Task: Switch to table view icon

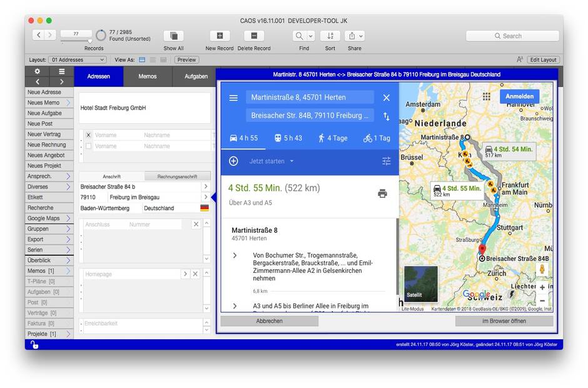Action: pyautogui.click(x=163, y=59)
